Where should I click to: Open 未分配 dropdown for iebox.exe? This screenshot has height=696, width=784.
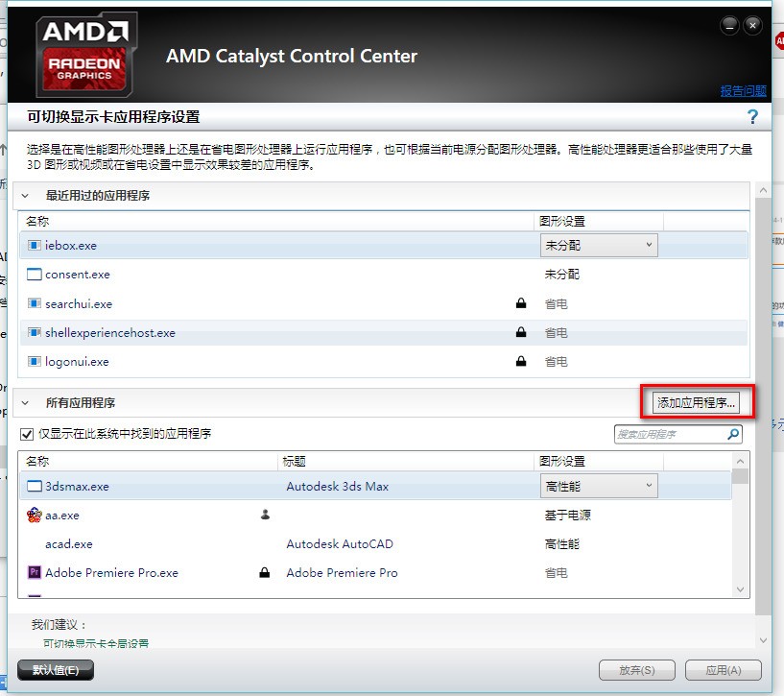(599, 245)
